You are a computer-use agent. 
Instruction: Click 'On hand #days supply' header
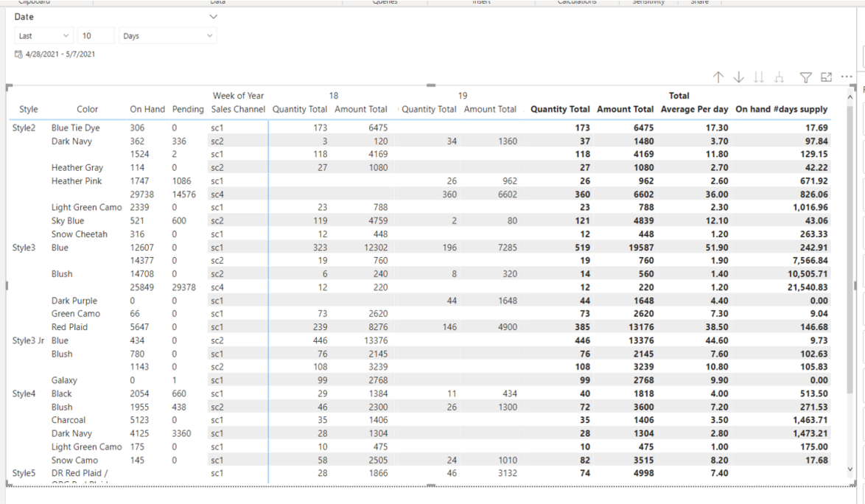point(781,109)
